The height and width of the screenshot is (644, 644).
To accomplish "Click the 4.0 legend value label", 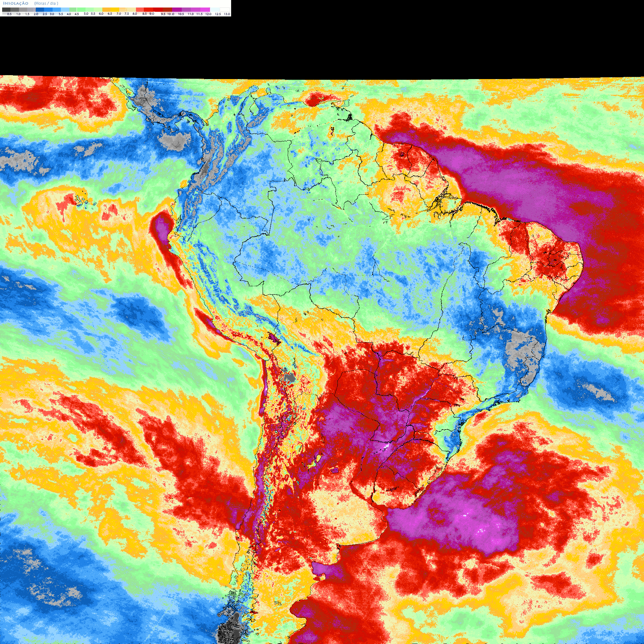I will point(69,14).
